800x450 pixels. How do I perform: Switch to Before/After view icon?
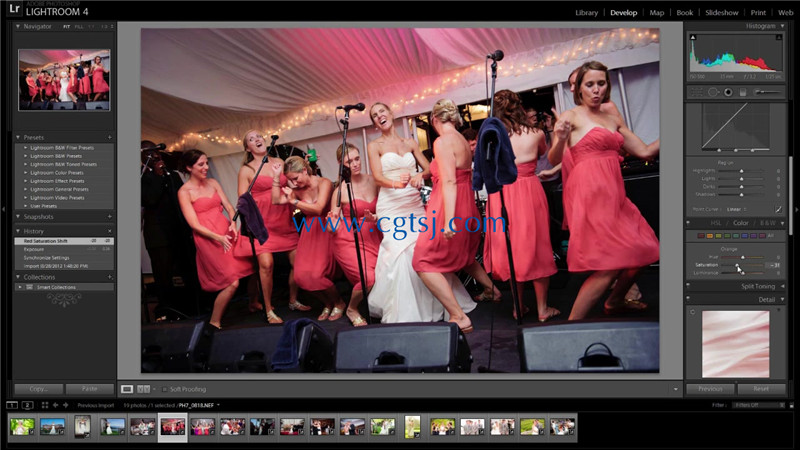click(143, 389)
